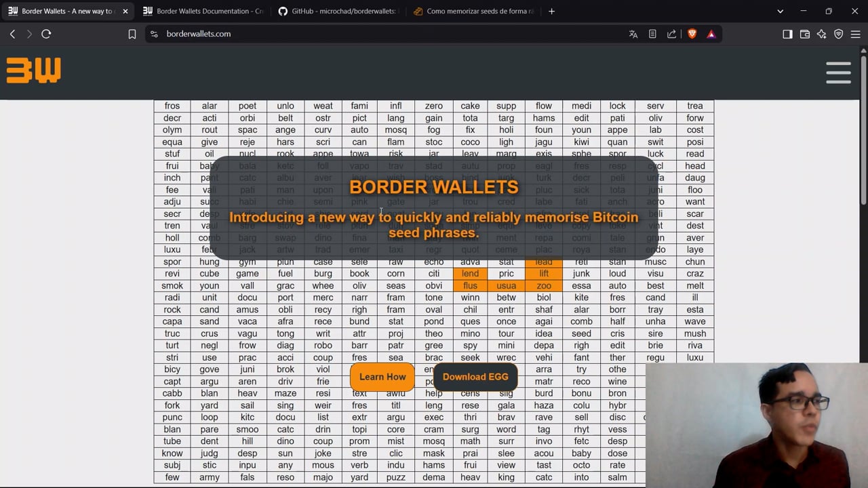Enable reader mode icon
Viewport: 868px width, 488px height.
(652, 34)
